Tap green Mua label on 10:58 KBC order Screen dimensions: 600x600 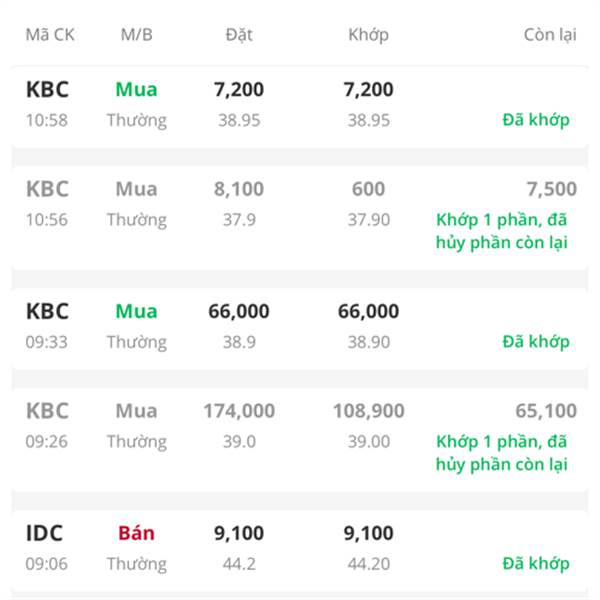[x=136, y=90]
